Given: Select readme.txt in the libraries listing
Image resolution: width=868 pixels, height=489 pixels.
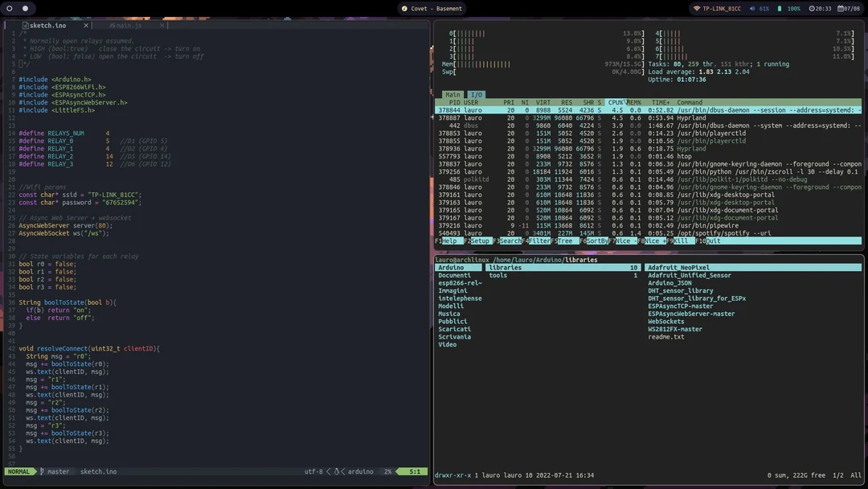Looking at the screenshot, I should pos(665,336).
